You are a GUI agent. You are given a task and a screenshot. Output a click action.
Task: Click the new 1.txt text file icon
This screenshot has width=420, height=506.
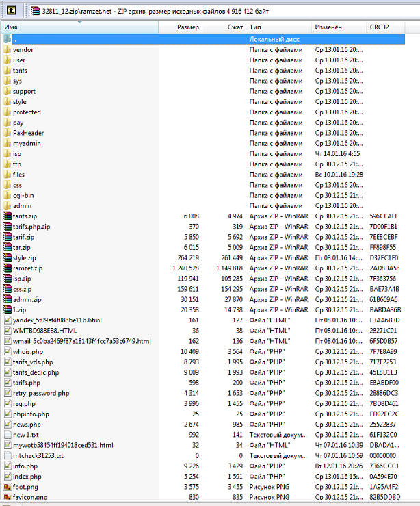click(x=8, y=435)
